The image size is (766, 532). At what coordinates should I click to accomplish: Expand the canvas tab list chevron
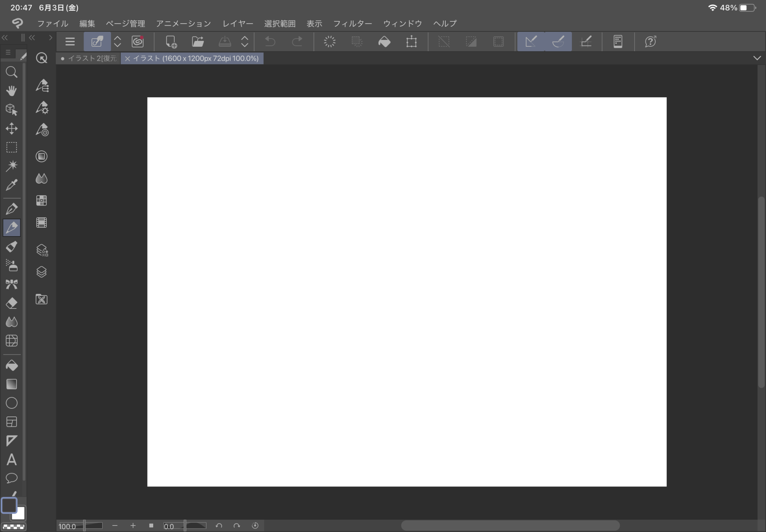click(x=757, y=58)
